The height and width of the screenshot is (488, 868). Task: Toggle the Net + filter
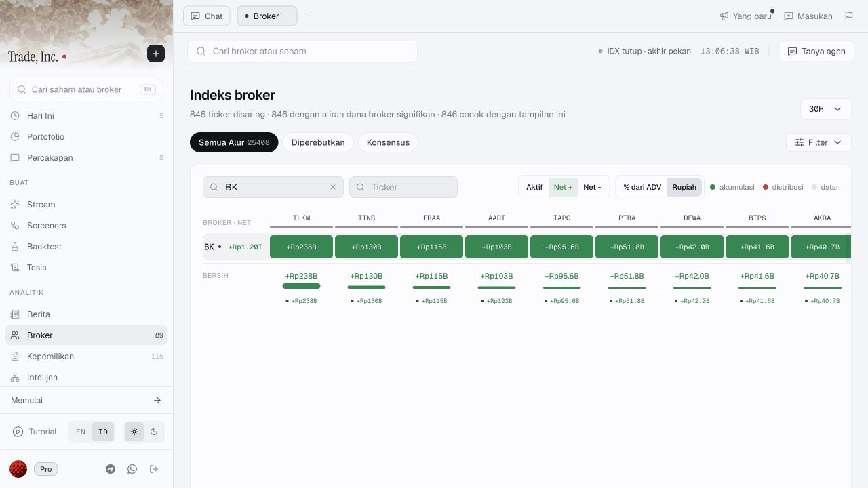click(x=563, y=187)
